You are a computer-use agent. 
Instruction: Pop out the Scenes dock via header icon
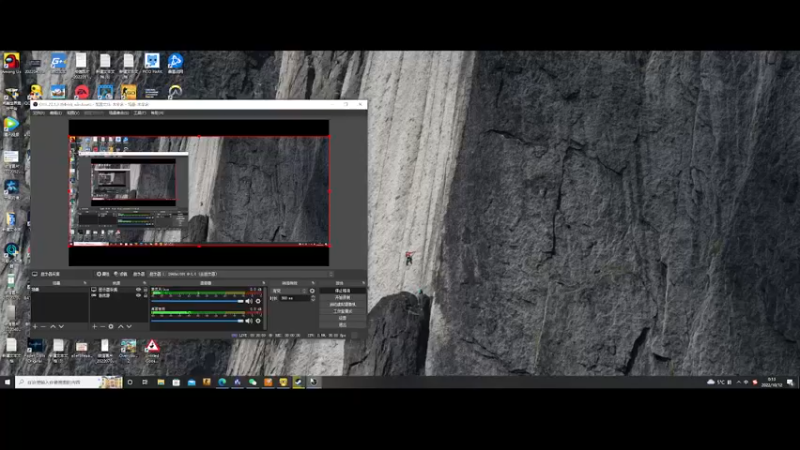(85, 283)
